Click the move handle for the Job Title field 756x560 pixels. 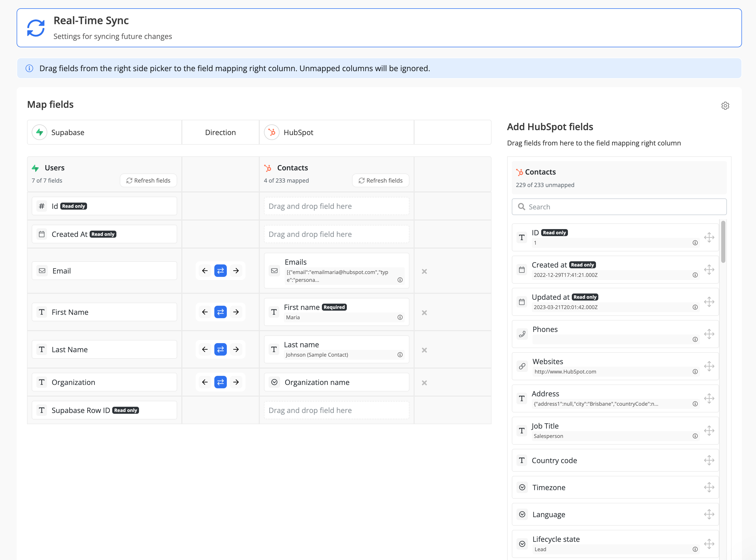pyautogui.click(x=709, y=431)
